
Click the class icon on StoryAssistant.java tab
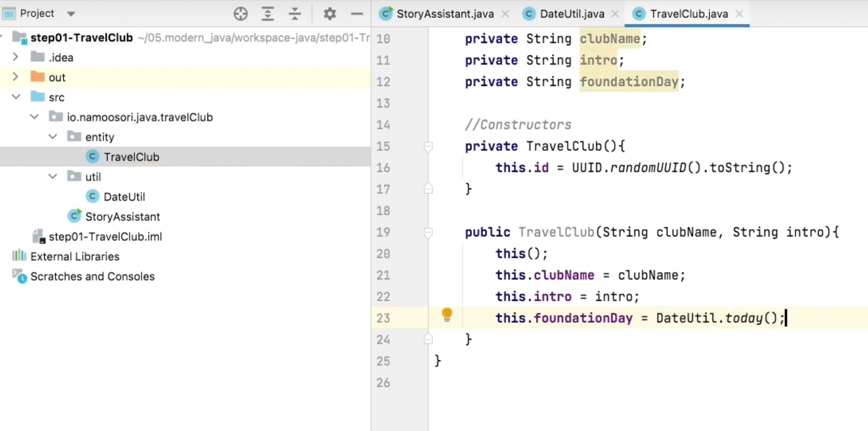tap(386, 14)
